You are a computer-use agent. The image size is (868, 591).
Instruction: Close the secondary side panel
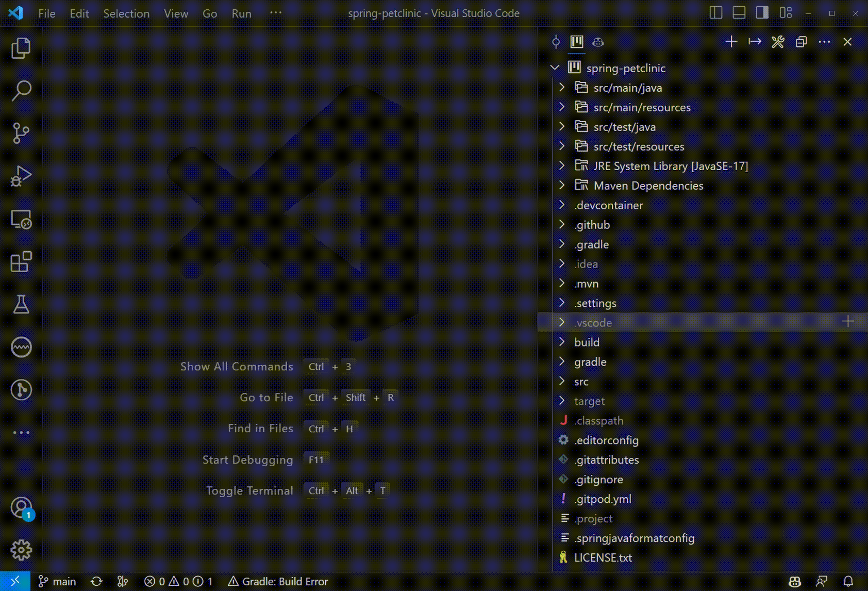847,42
